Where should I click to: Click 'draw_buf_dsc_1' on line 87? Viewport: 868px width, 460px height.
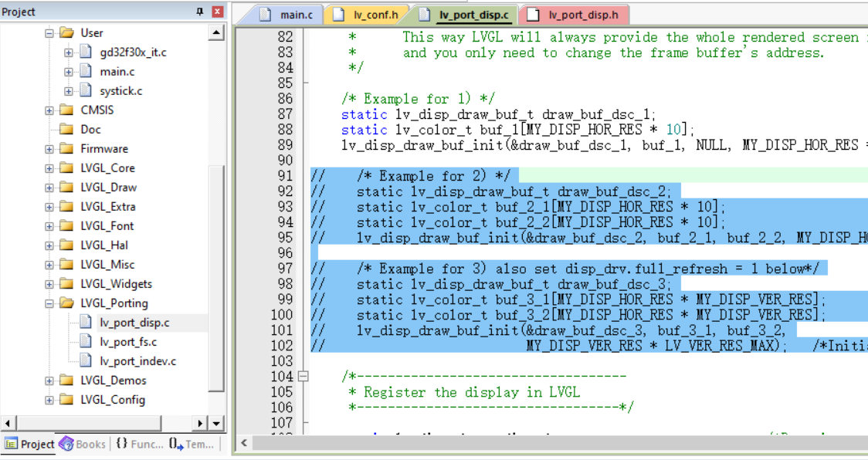point(595,114)
